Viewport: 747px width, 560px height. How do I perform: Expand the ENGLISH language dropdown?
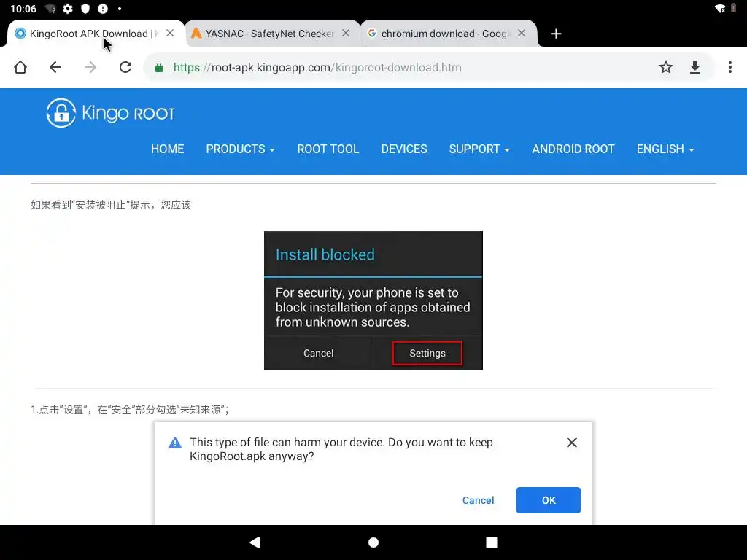tap(665, 149)
